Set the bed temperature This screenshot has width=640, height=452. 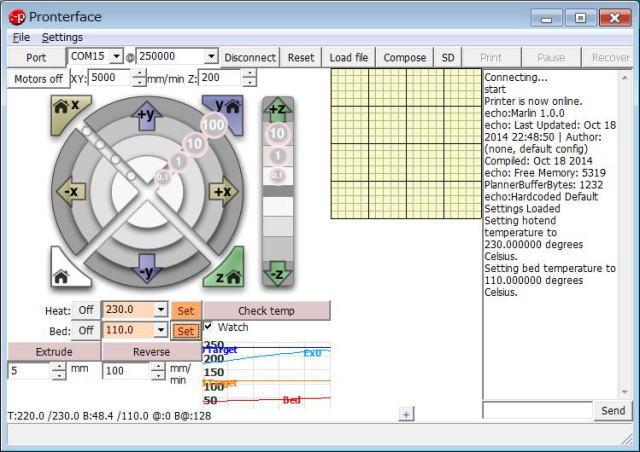click(186, 331)
